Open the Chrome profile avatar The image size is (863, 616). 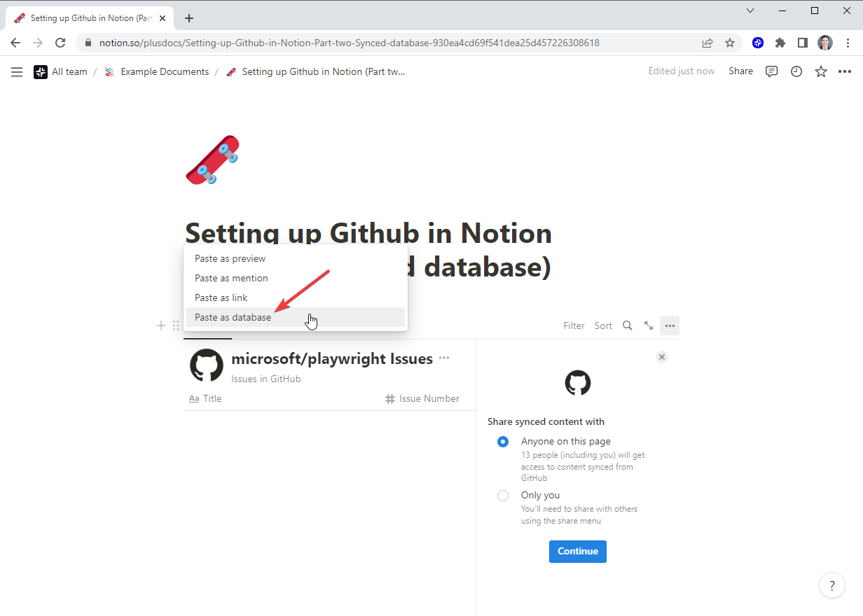coord(825,43)
